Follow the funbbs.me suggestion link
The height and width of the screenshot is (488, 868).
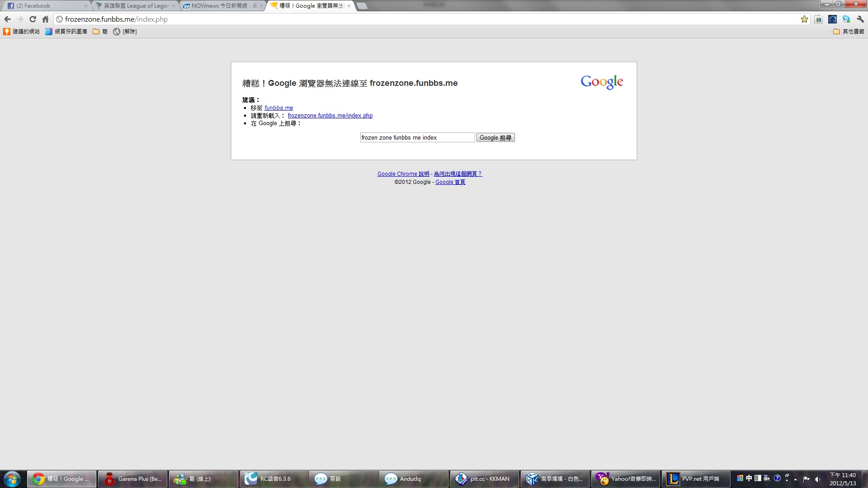(278, 108)
